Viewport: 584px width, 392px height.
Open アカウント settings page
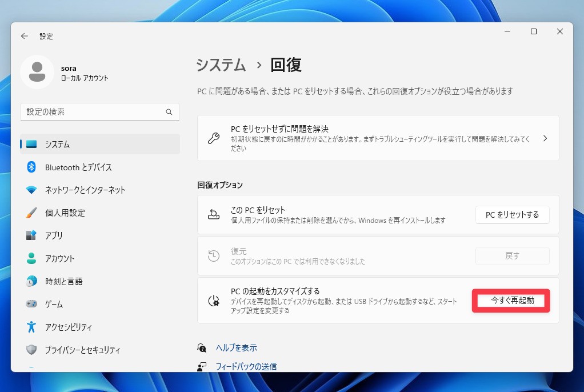coord(100,258)
